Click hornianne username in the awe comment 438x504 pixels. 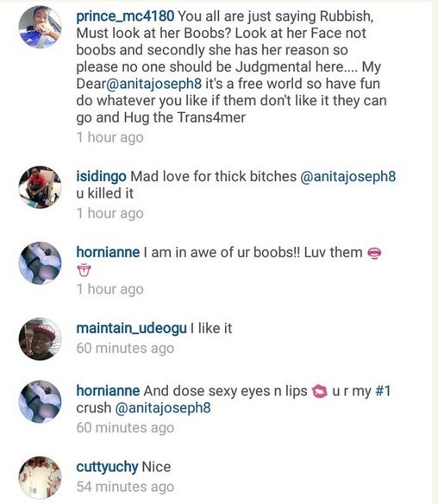(x=108, y=252)
